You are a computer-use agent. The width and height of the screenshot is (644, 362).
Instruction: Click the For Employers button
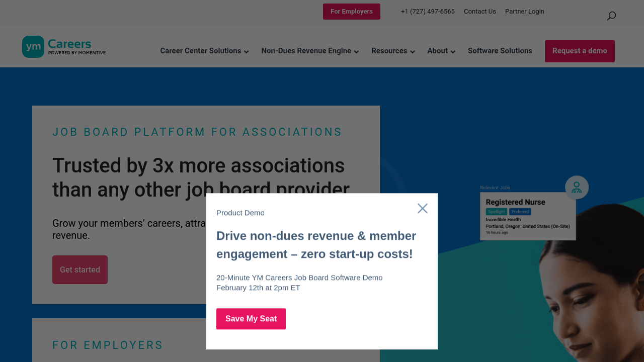352,12
